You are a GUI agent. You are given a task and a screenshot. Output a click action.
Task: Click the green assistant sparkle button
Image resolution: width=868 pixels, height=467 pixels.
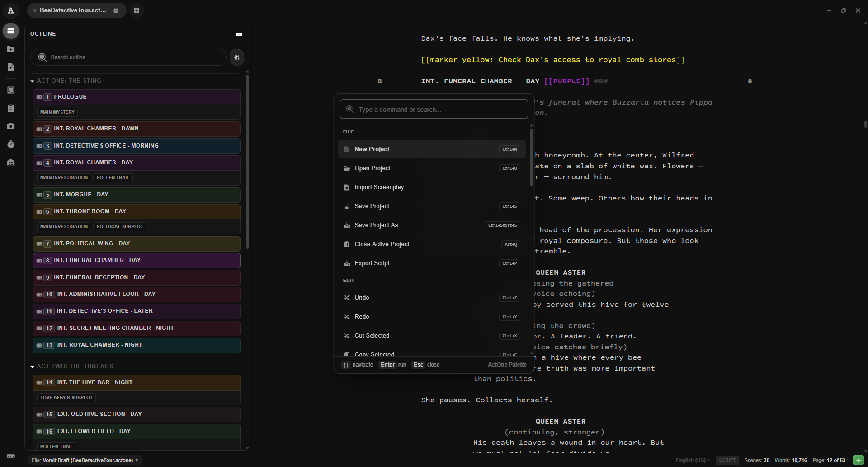pos(858,460)
